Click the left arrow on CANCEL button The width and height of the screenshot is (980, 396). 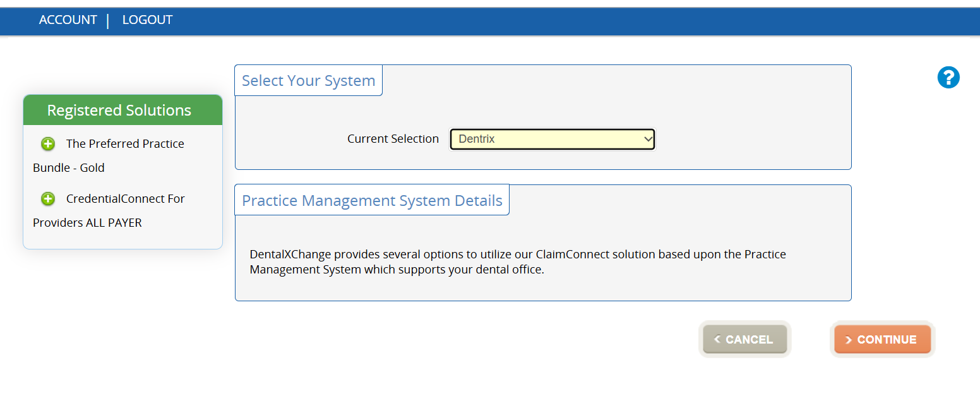point(717,340)
